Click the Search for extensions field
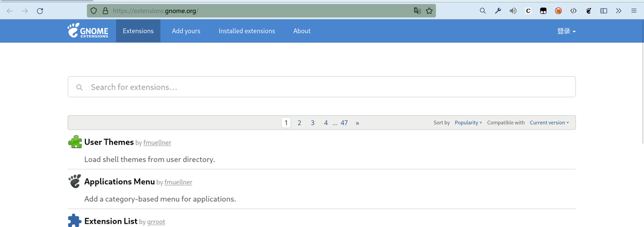644x227 pixels. point(321,87)
